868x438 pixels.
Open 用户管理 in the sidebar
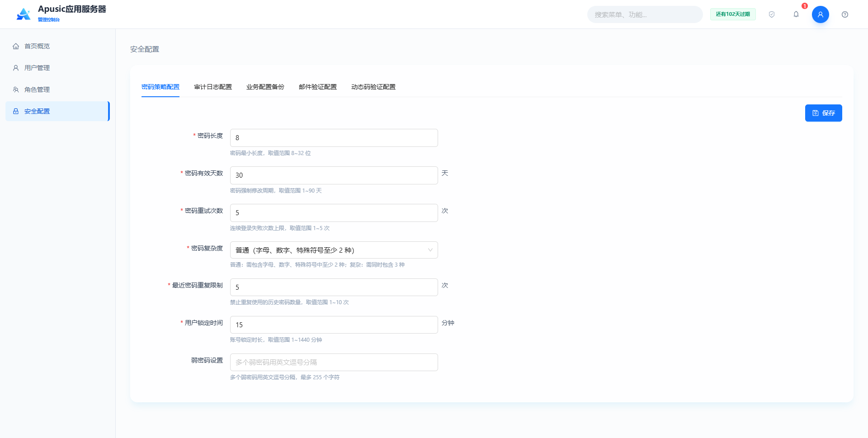(57, 68)
